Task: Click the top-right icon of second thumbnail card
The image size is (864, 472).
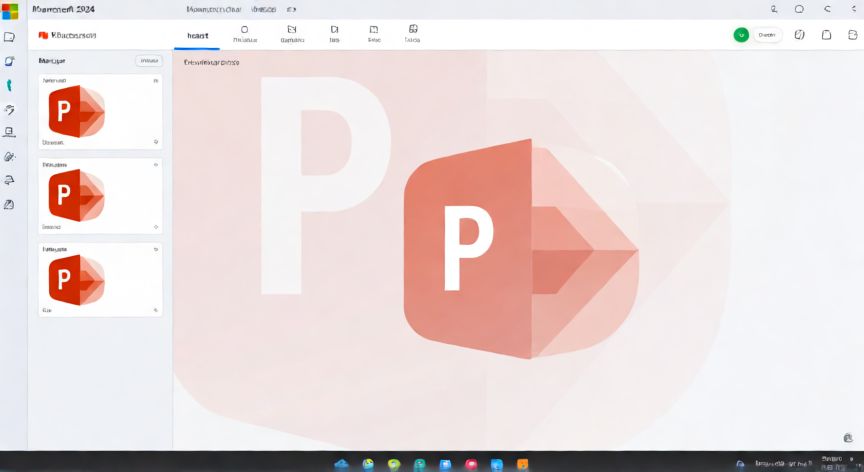Action: [x=156, y=165]
